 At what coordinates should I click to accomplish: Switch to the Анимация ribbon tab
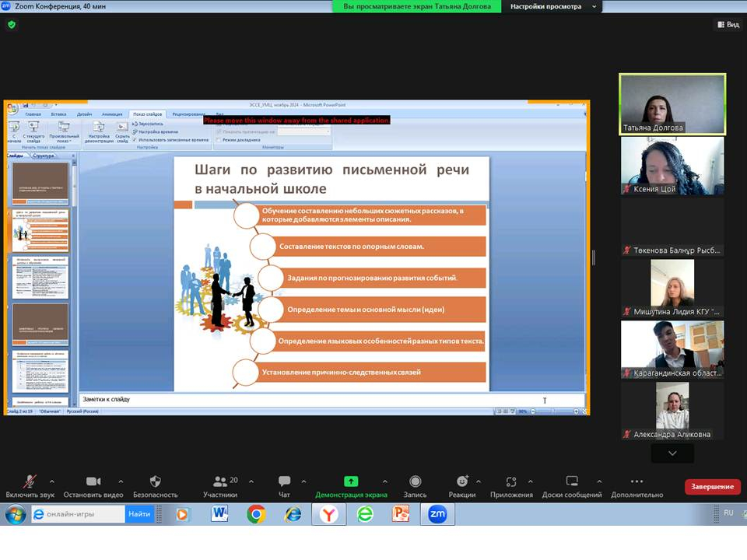pos(112,114)
